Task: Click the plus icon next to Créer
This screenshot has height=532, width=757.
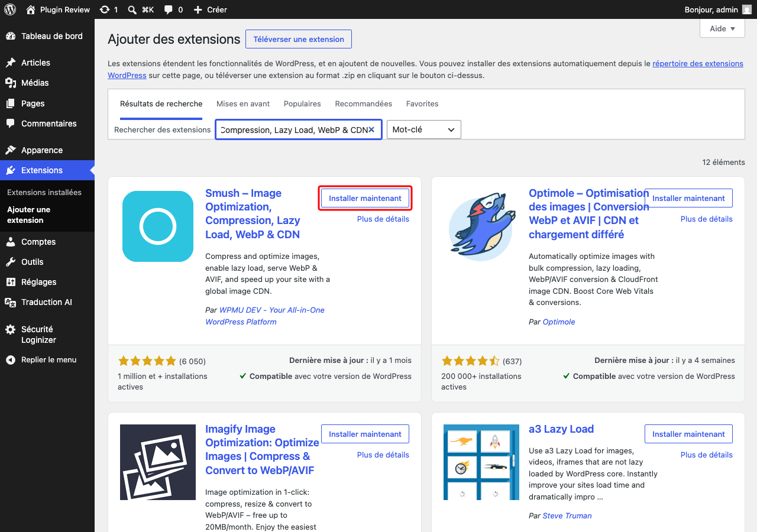Action: coord(198,9)
